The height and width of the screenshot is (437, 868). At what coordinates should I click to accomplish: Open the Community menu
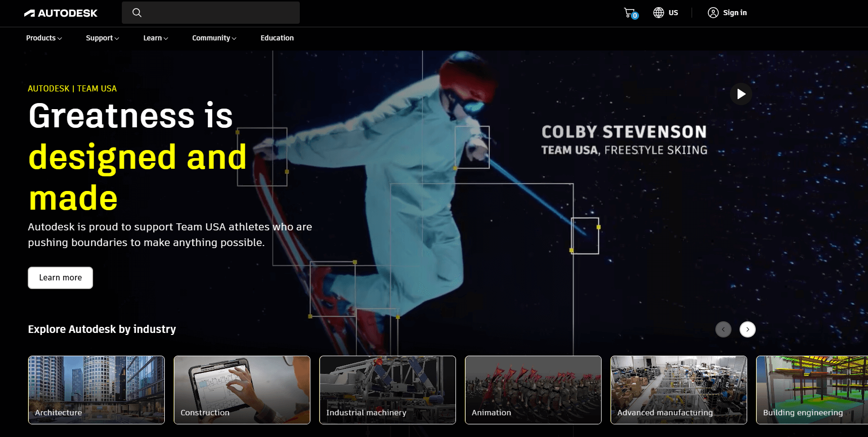coord(214,38)
